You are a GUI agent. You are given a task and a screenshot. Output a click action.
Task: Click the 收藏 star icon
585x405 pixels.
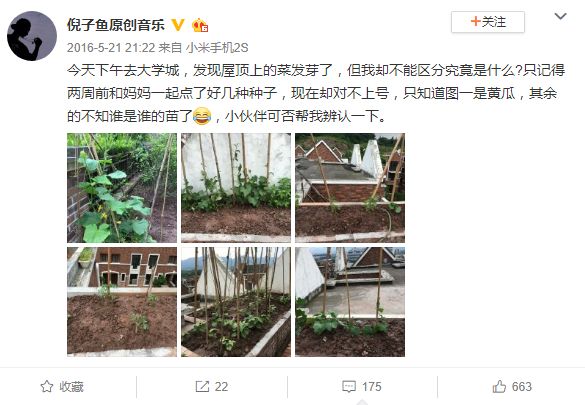pos(47,386)
